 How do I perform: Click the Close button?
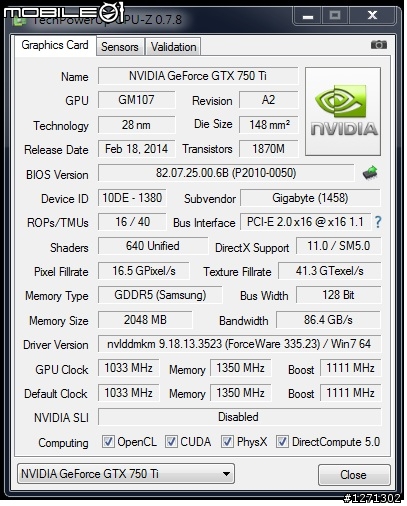(x=354, y=475)
